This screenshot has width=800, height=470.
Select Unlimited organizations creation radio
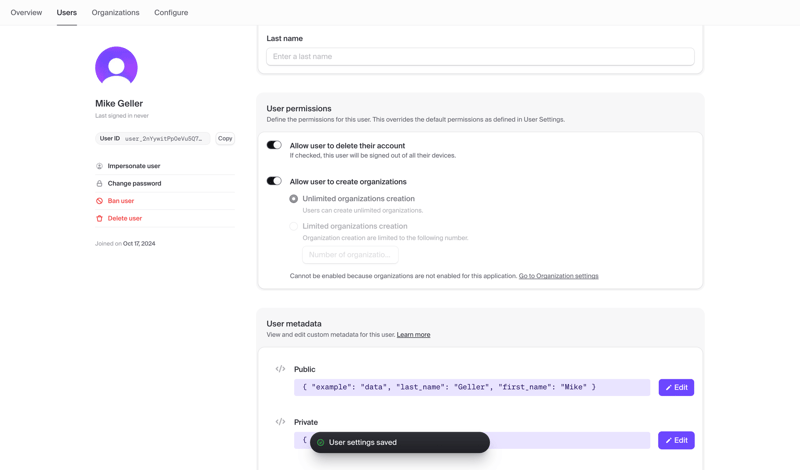293,199
